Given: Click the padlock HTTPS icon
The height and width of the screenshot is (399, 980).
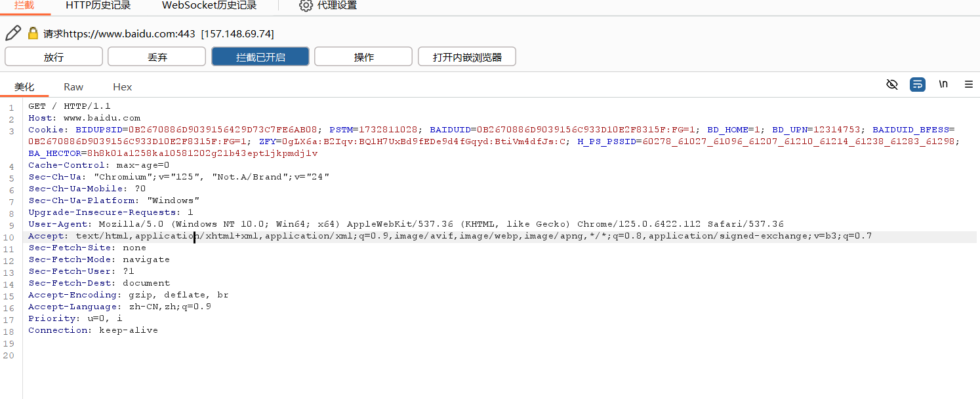Looking at the screenshot, I should click(33, 33).
